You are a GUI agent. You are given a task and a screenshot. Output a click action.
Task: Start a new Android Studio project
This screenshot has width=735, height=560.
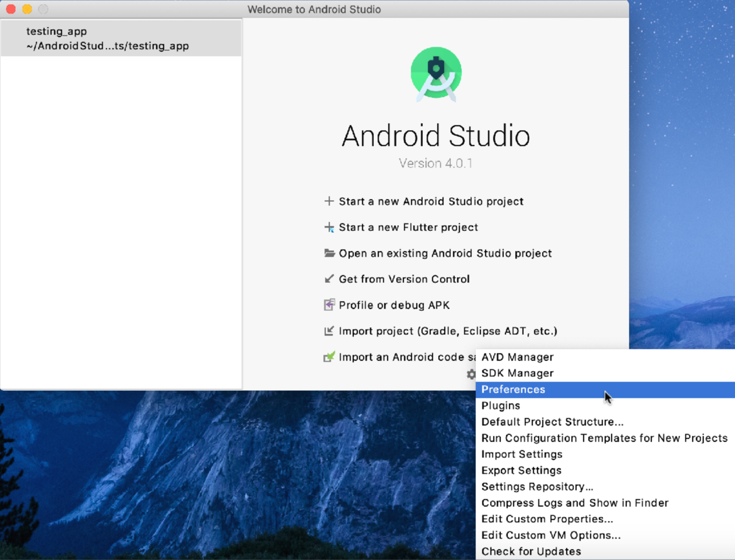[x=431, y=201]
